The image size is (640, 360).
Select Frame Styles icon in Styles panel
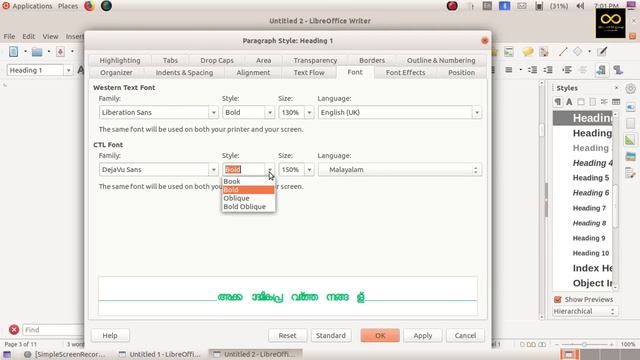coord(581,102)
